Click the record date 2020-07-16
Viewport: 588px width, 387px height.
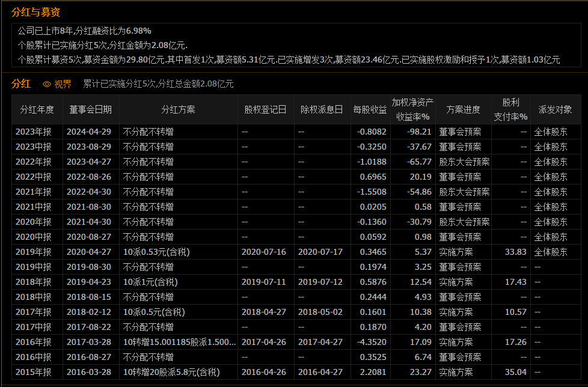click(263, 252)
